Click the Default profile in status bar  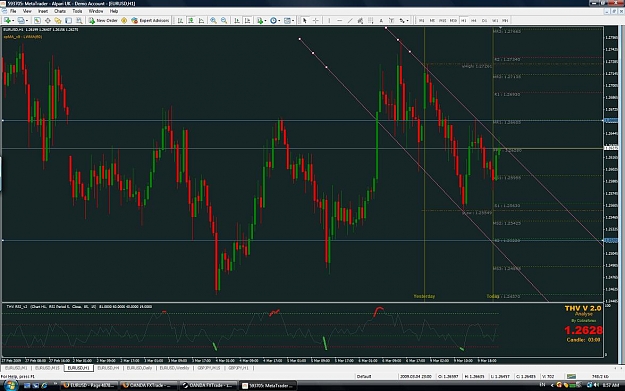[x=364, y=376]
